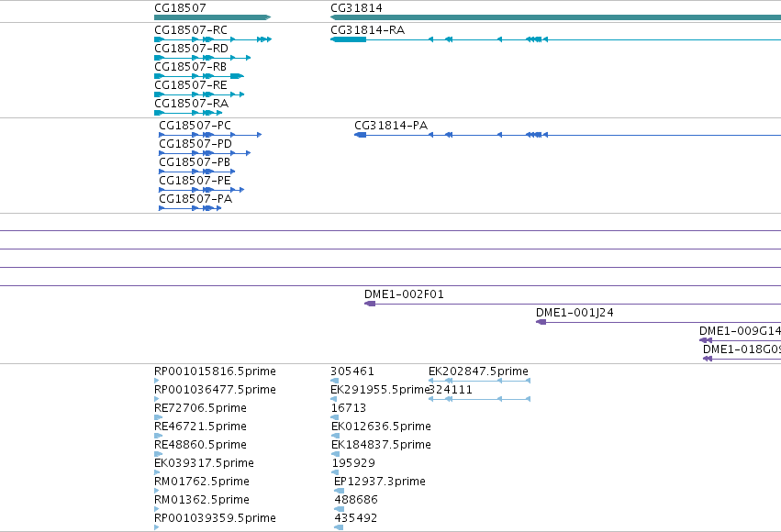Open the RP001036477.5prime EST entry

215,390
